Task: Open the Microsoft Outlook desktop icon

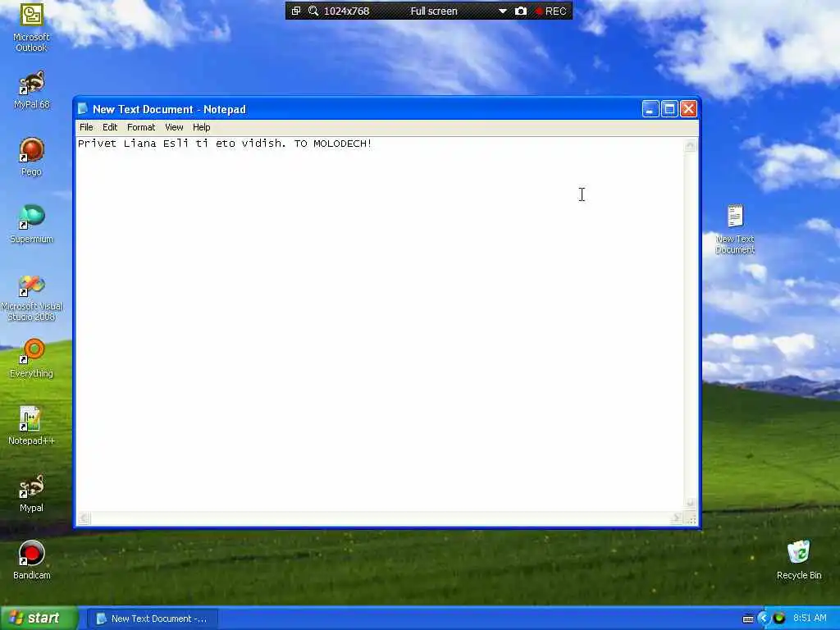Action: (x=31, y=27)
